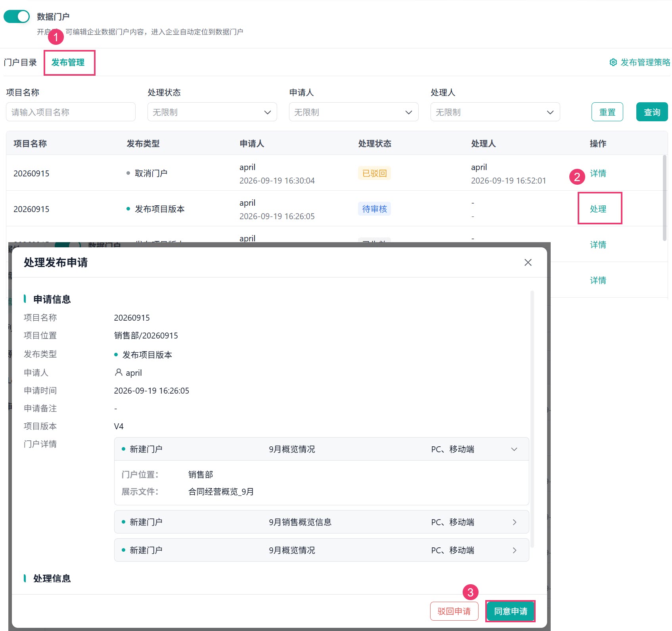Click the applicant april user icon in dialog
The image size is (672, 631).
[118, 373]
